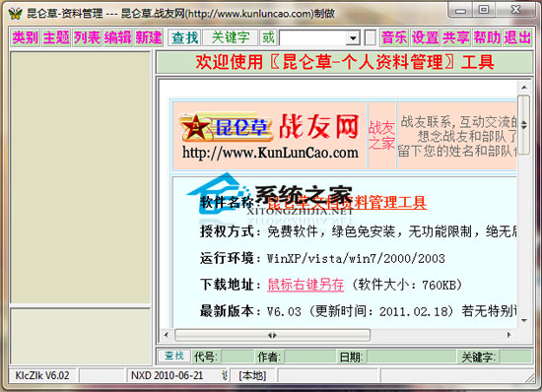Open the 列表 list view
This screenshot has height=392, width=542.
pyautogui.click(x=87, y=37)
